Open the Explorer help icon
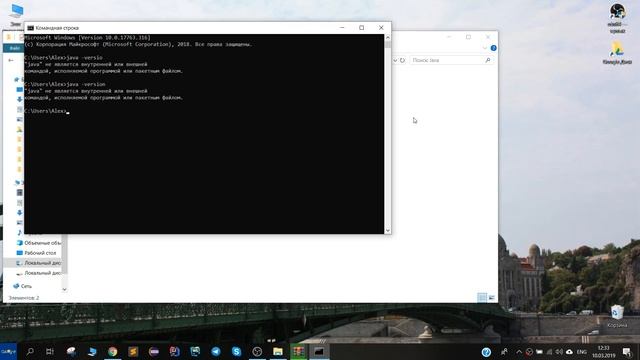Viewport: 640px width, 360px height. (x=493, y=48)
